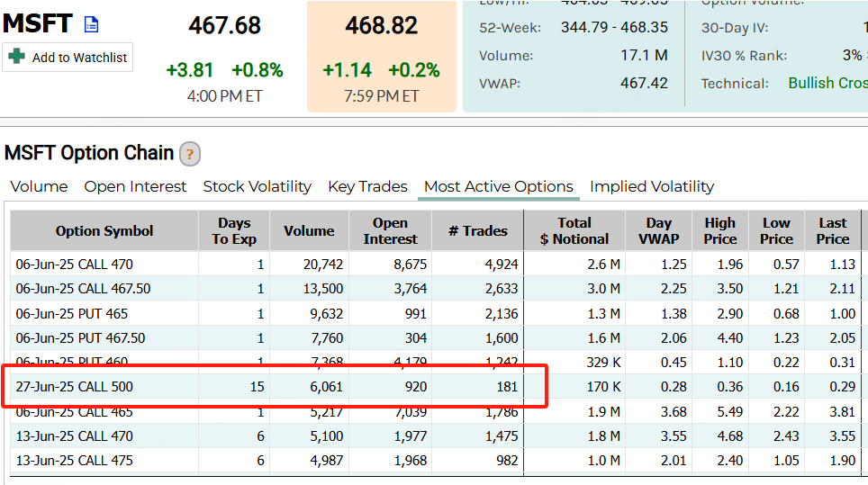Open the Stock Volatility tab

click(257, 186)
